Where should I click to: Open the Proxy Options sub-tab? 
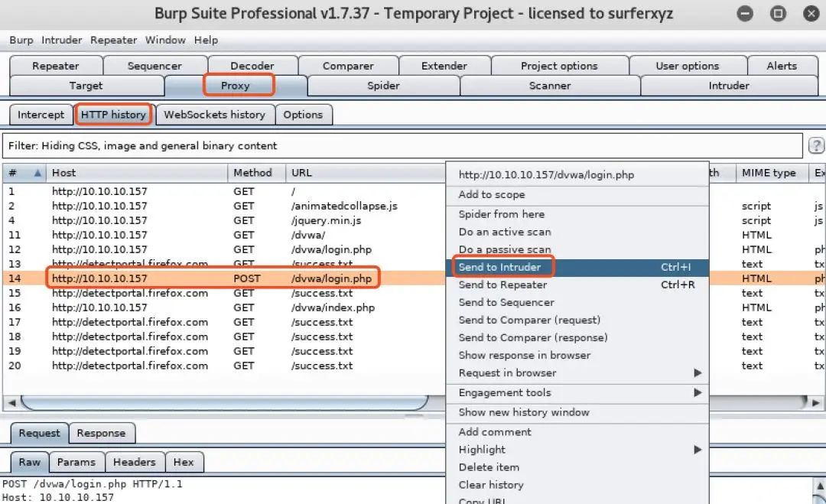[303, 114]
